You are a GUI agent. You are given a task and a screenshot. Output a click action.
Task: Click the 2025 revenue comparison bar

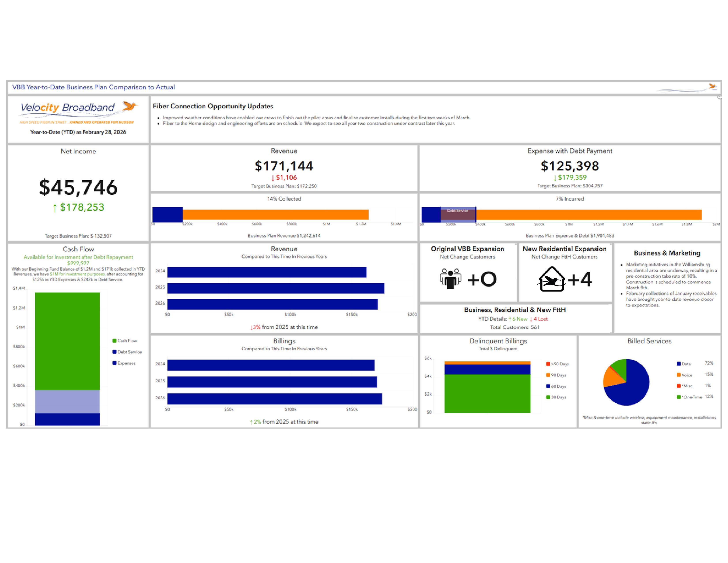[275, 288]
